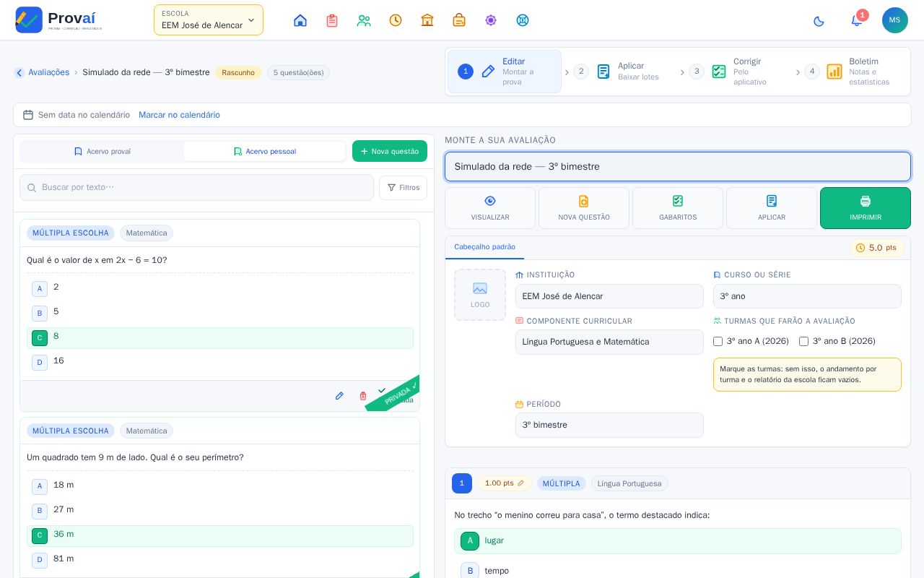Open the purple gear settings icon
Image resolution: width=924 pixels, height=578 pixels.
491,20
